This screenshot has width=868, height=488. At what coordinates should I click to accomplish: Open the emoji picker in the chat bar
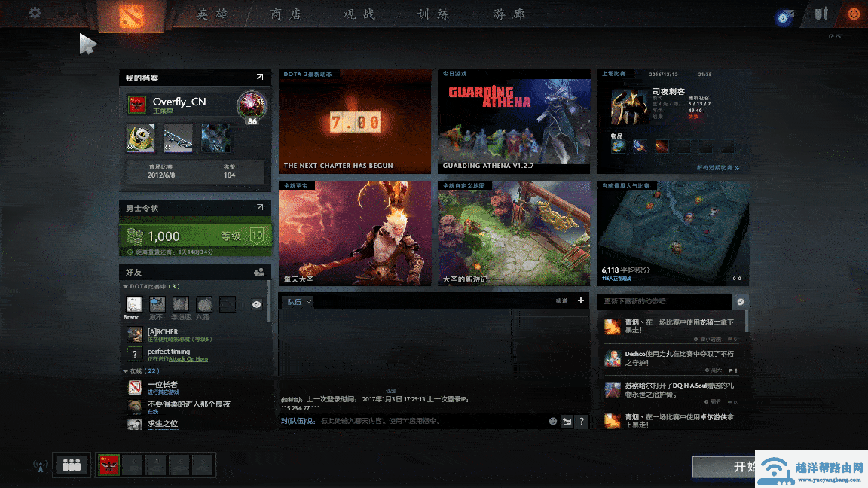point(552,422)
